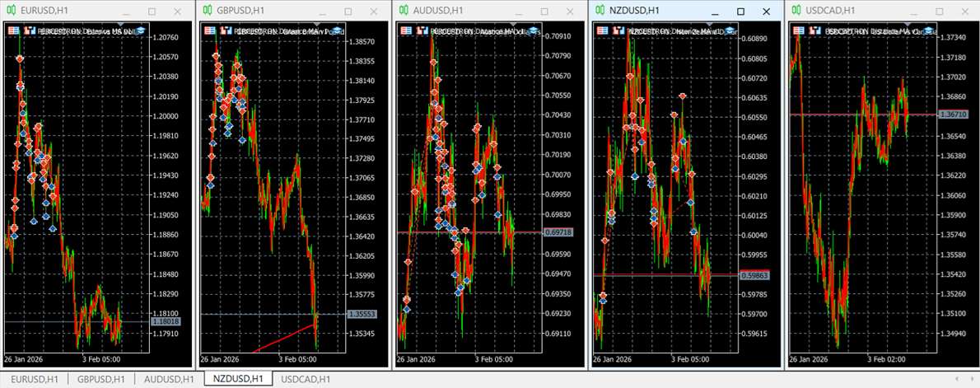
Task: Click the 0.60890 price scale value on NZDUSD
Action: pos(755,38)
